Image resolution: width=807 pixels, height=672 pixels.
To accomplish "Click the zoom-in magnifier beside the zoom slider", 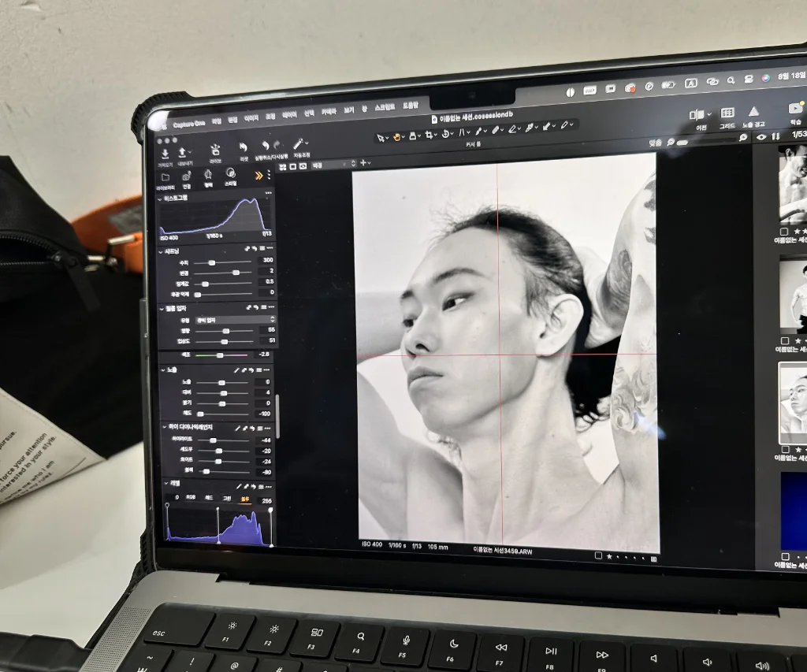I will point(742,137).
